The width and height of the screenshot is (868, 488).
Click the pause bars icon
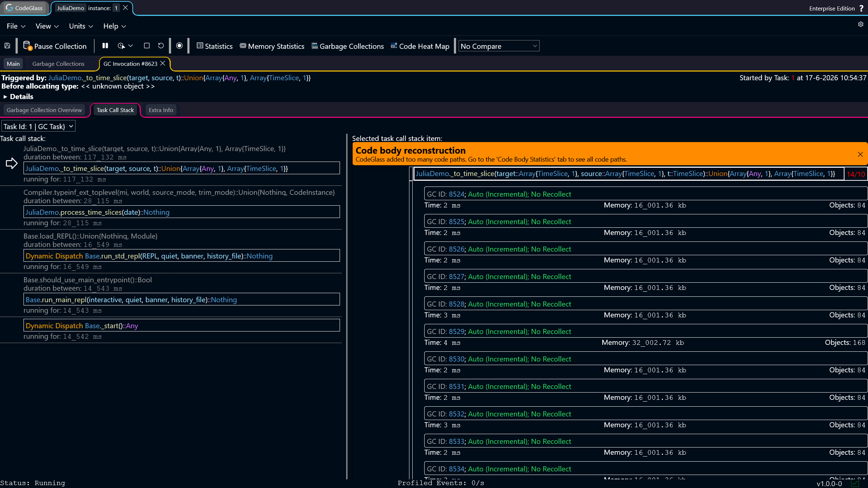(x=105, y=46)
